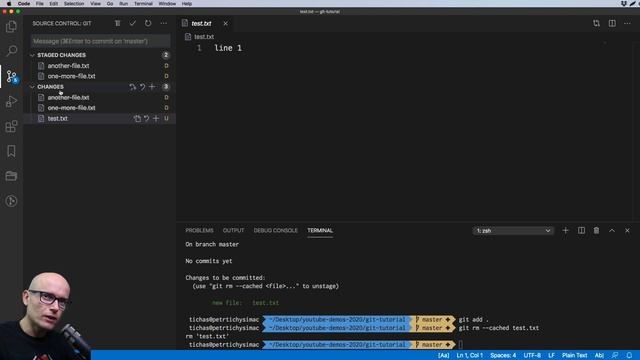640x360 pixels.
Task: Open the Explorer view in activity bar
Action: coord(11,27)
